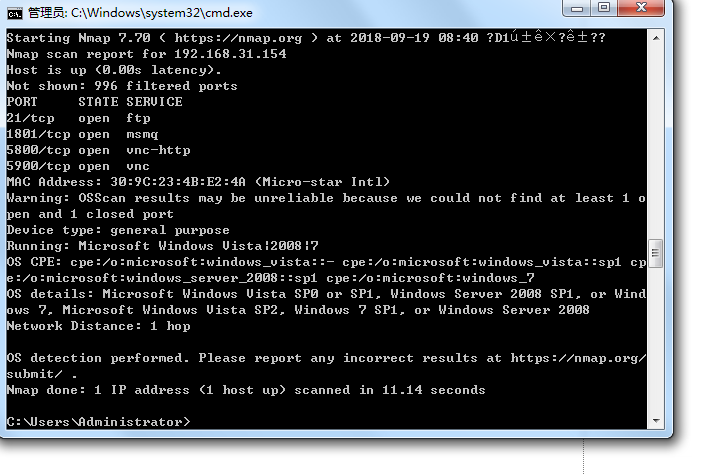Click the vertical scrollbar thumb
Screen dimensions: 719x474
pyautogui.click(x=656, y=252)
